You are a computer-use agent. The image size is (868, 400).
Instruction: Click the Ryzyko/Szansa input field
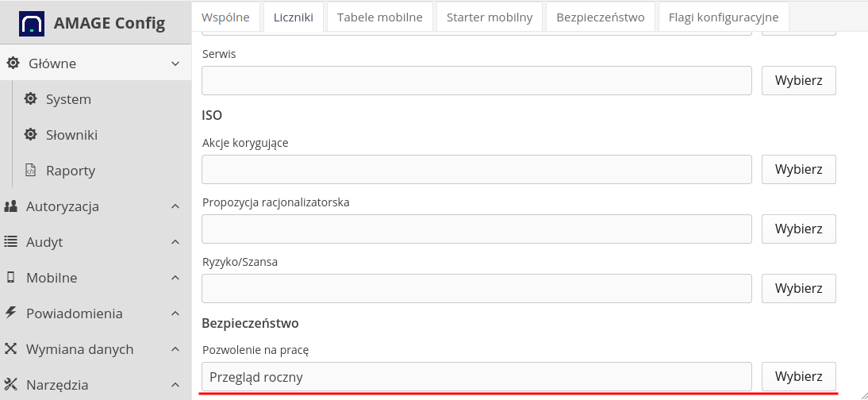(476, 288)
